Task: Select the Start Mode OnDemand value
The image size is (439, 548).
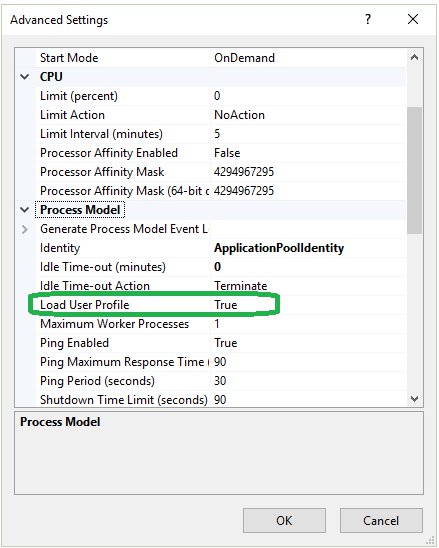Action: click(x=244, y=58)
